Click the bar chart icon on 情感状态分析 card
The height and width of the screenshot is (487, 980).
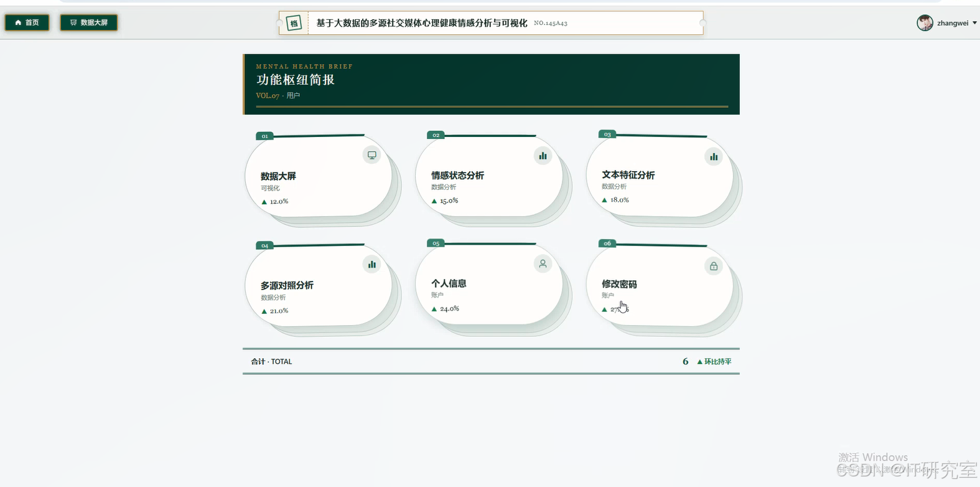[x=543, y=156]
